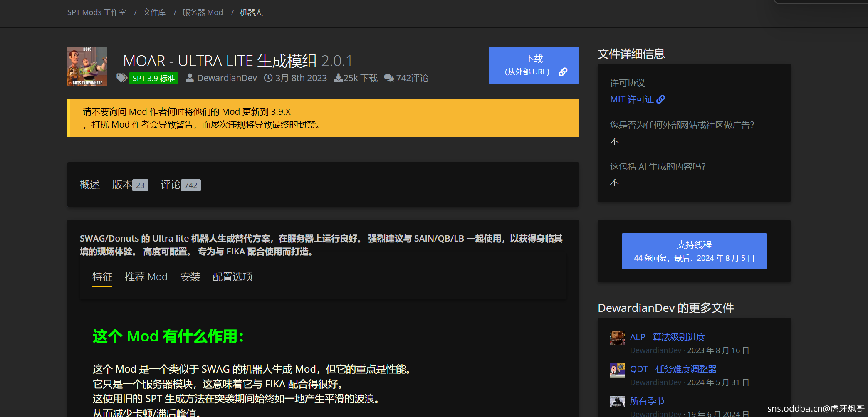Open author DewardianDev's profile
Viewport: 868px width, 417px height.
coord(227,78)
